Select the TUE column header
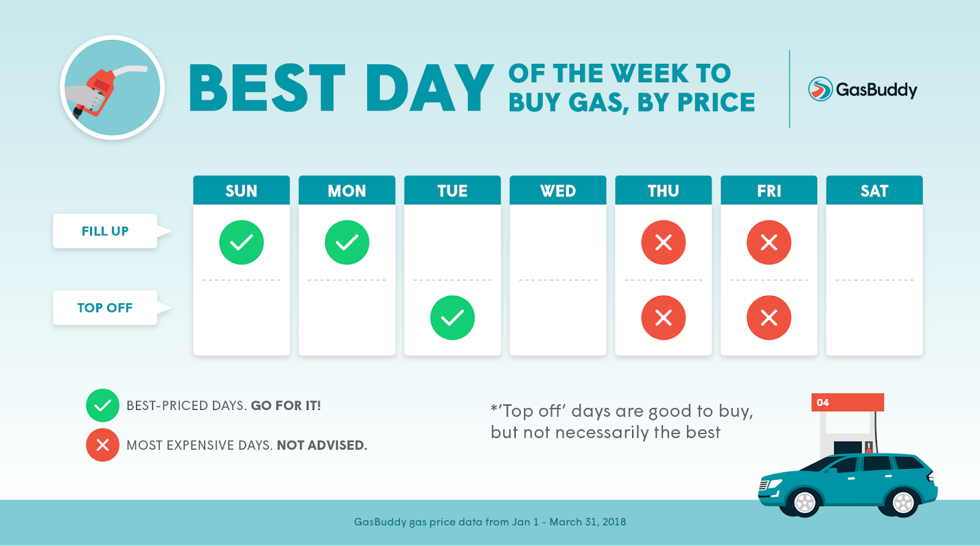The width and height of the screenshot is (980, 546). click(452, 191)
